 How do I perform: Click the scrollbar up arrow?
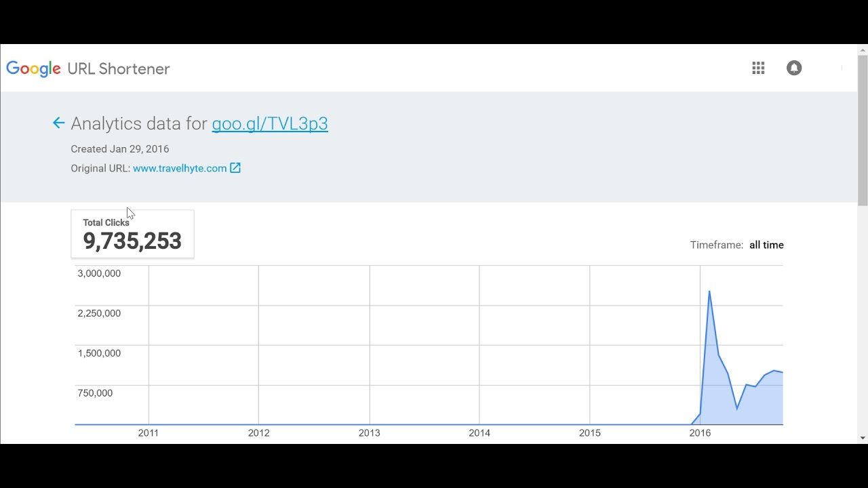863,49
